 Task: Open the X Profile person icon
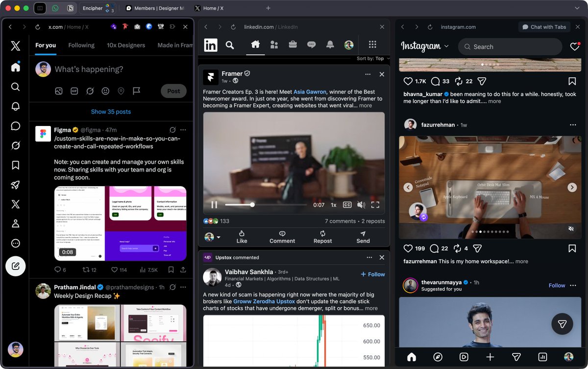[x=15, y=224]
